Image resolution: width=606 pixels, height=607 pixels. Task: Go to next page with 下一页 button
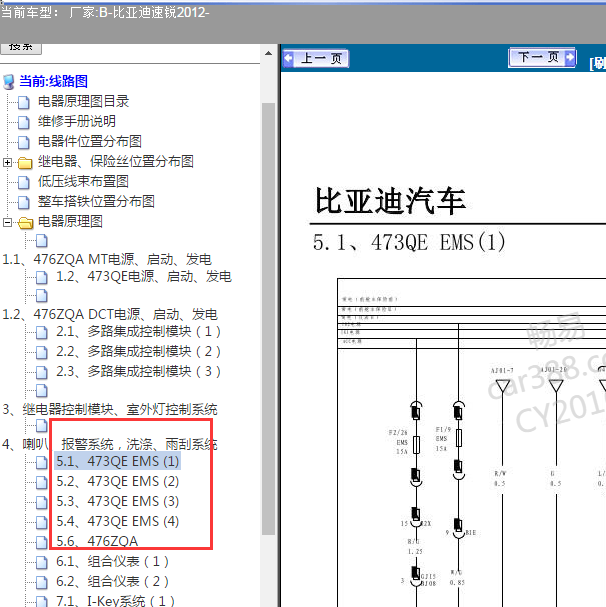point(542,57)
